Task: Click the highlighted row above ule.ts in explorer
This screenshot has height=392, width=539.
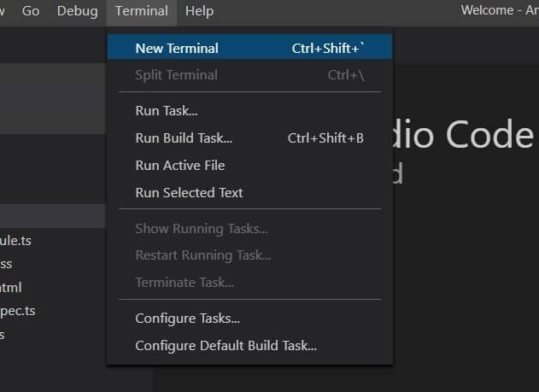Action: [51, 215]
